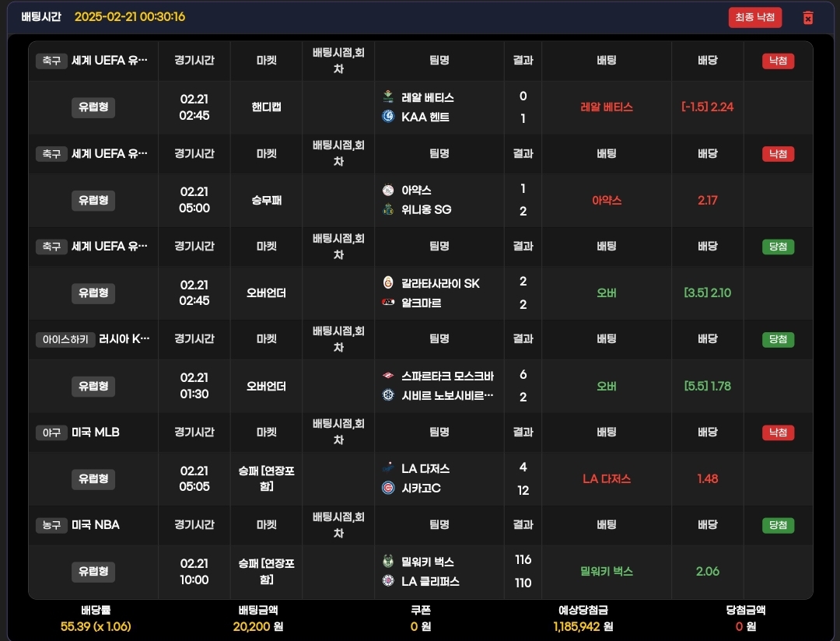Click the 최종 낙첨 status button
Viewport: 840px width, 641px height.
[x=754, y=18]
